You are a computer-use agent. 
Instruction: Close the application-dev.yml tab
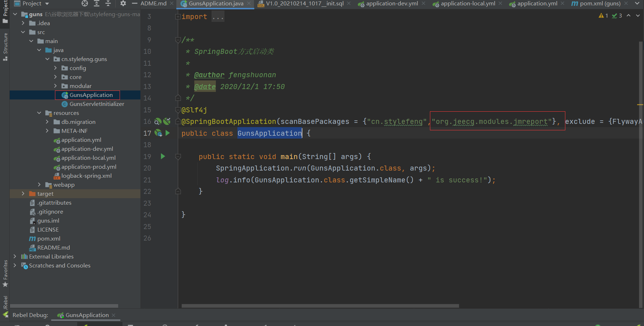coord(423,4)
